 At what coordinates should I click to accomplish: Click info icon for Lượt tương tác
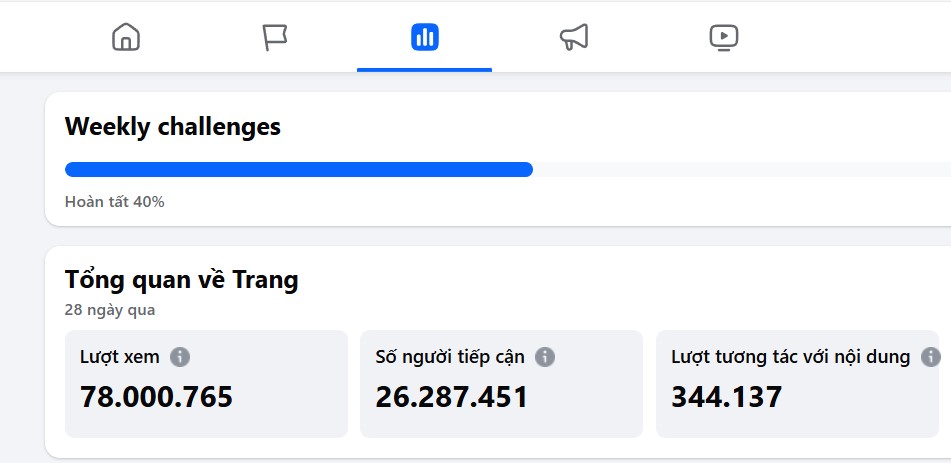930,357
